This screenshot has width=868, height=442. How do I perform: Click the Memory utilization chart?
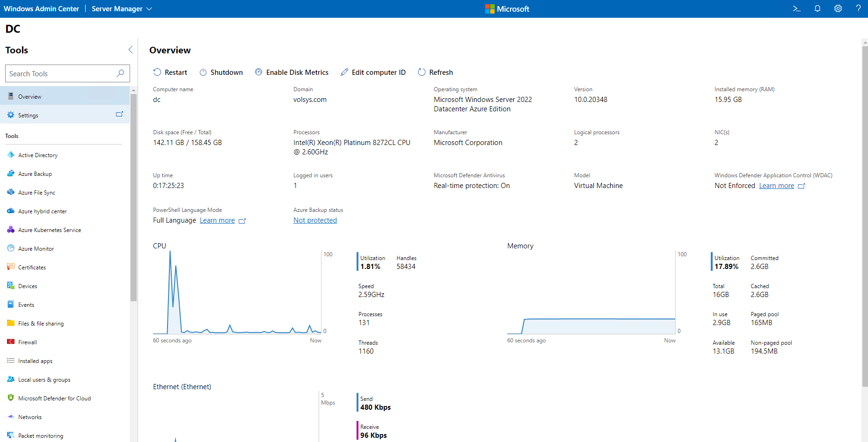point(591,292)
